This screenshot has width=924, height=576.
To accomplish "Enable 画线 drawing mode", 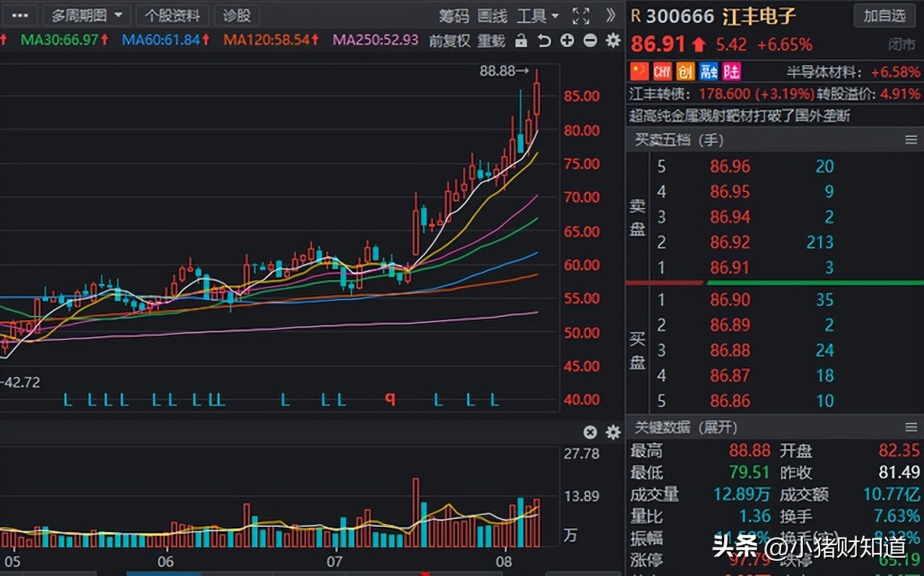I will [492, 16].
